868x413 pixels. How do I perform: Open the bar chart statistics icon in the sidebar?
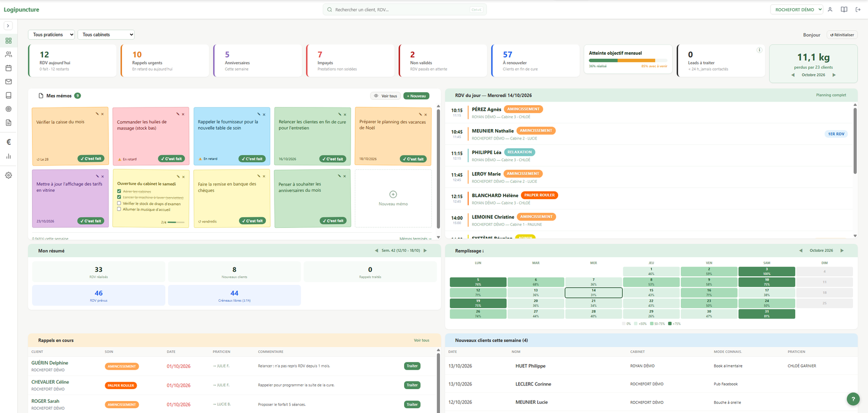pos(8,156)
